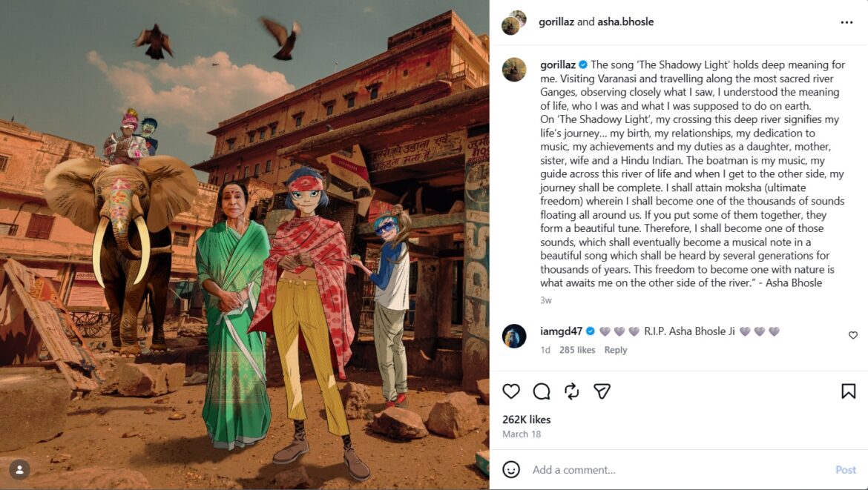The image size is (868, 490).
Task: Open comments via the speech bubble icon
Action: point(542,391)
